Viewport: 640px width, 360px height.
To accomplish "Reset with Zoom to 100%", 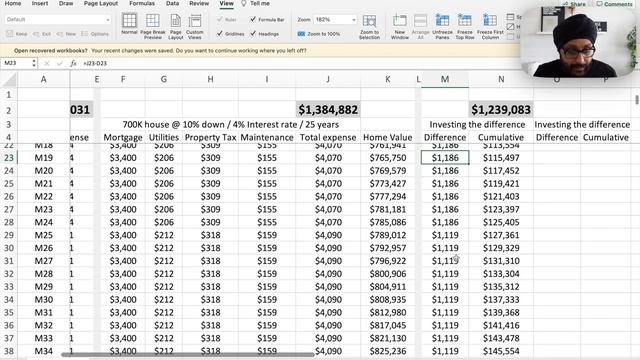I will point(319,34).
